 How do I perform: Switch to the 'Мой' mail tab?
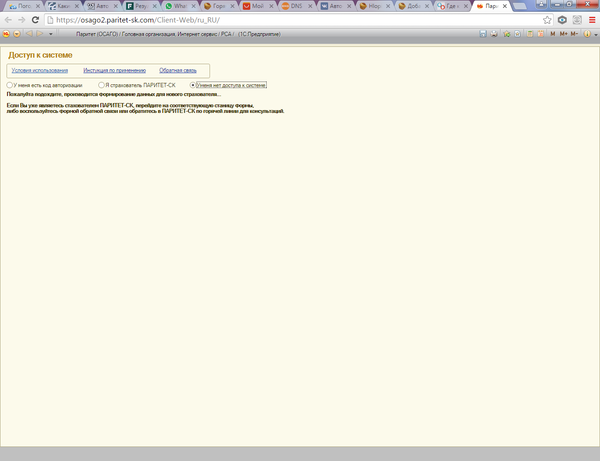click(x=258, y=6)
